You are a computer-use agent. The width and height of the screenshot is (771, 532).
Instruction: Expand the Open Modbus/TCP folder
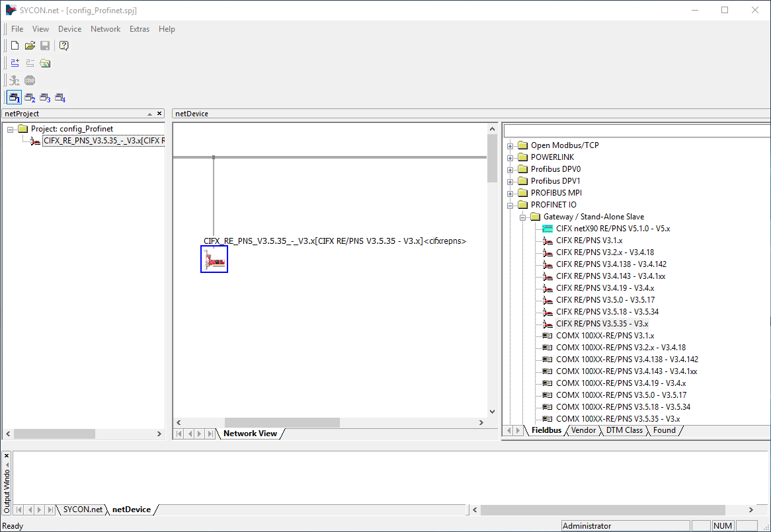510,145
